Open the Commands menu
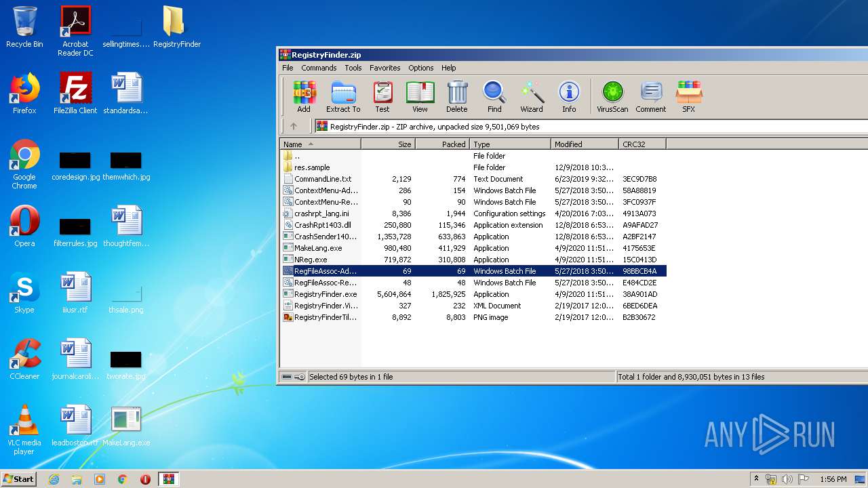Image resolution: width=868 pixels, height=488 pixels. 319,68
